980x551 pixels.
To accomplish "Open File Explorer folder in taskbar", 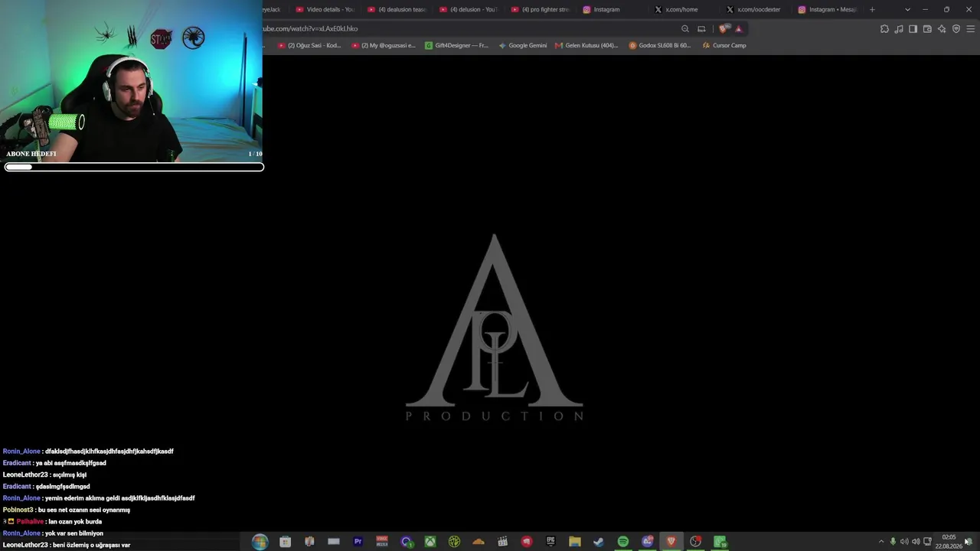I will [x=574, y=542].
